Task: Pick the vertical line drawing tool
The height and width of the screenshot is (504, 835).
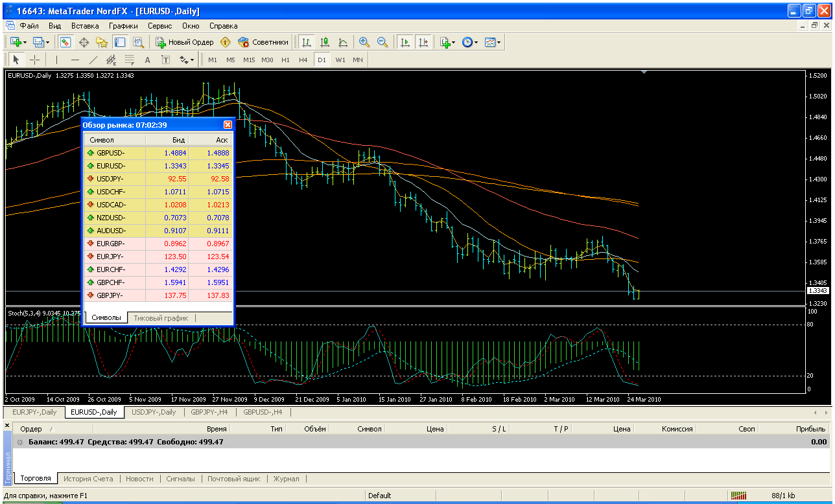Action: click(56, 60)
